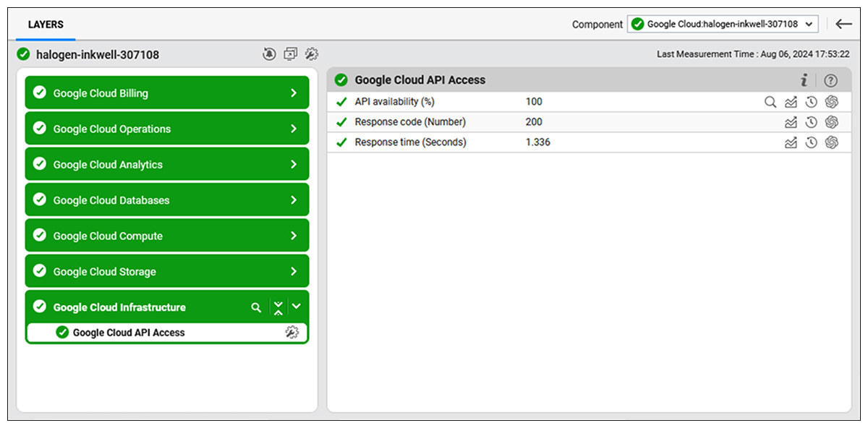
Task: Click the green check of the Google Cloud API Access header
Action: [341, 80]
